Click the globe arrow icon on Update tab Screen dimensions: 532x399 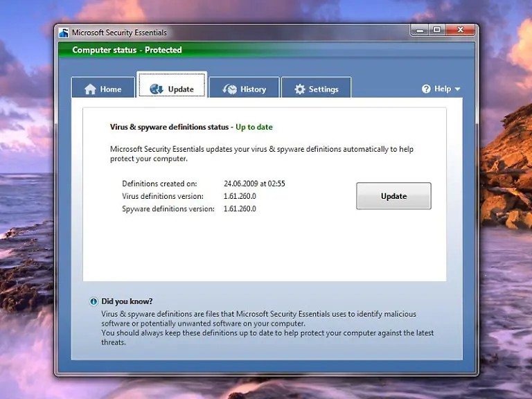coord(156,89)
